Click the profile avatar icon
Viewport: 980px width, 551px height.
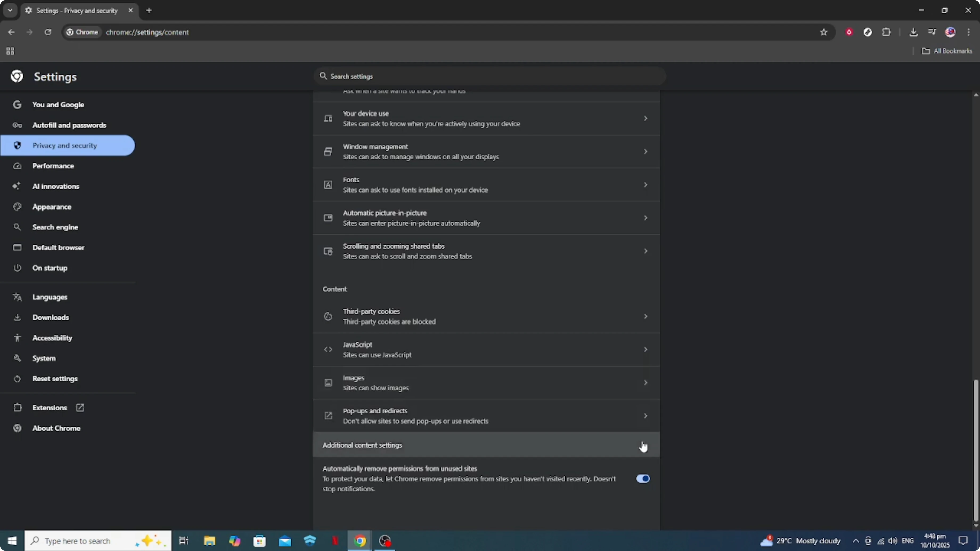[x=951, y=32]
